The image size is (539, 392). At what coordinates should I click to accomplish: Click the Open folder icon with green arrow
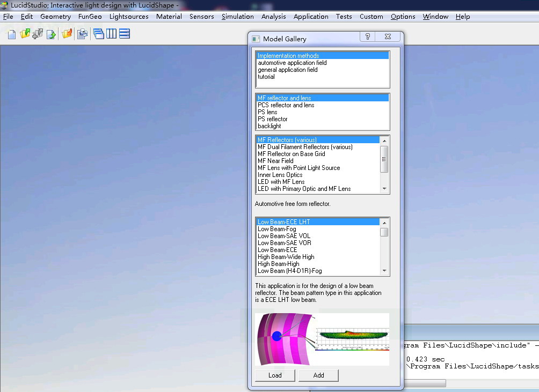(25, 34)
